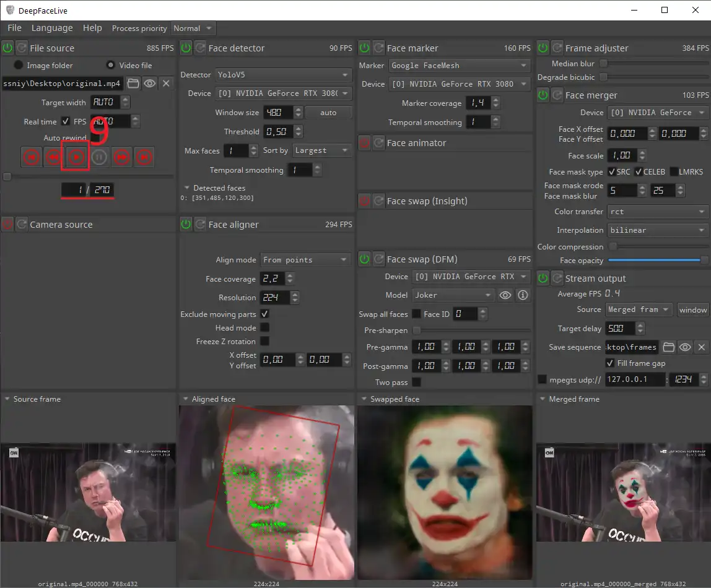Toggle the Frame adjuster power button
The width and height of the screenshot is (711, 588).
point(543,48)
